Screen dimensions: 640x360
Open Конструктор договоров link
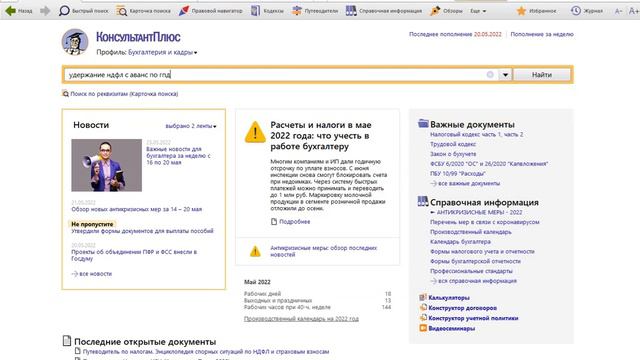click(x=462, y=308)
